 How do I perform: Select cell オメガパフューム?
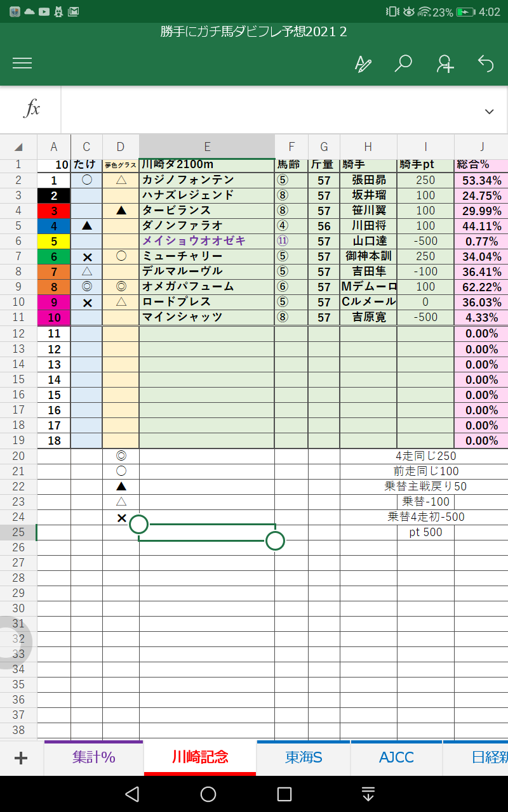(x=207, y=287)
